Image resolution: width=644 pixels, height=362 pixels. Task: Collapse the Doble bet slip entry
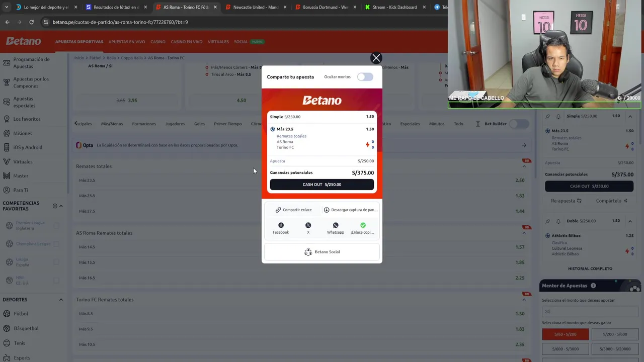coord(630,221)
